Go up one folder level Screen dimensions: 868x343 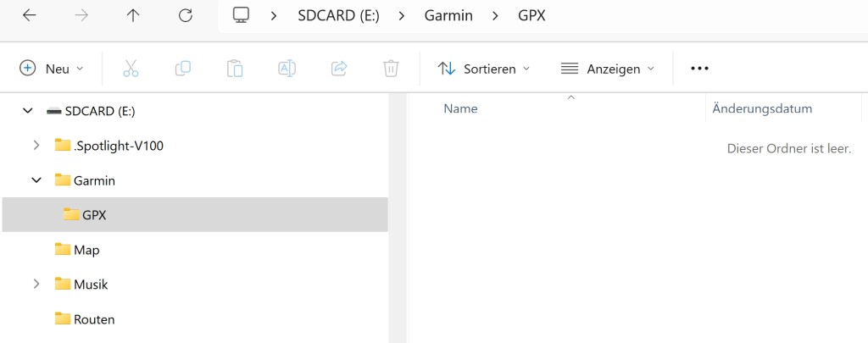tap(133, 15)
